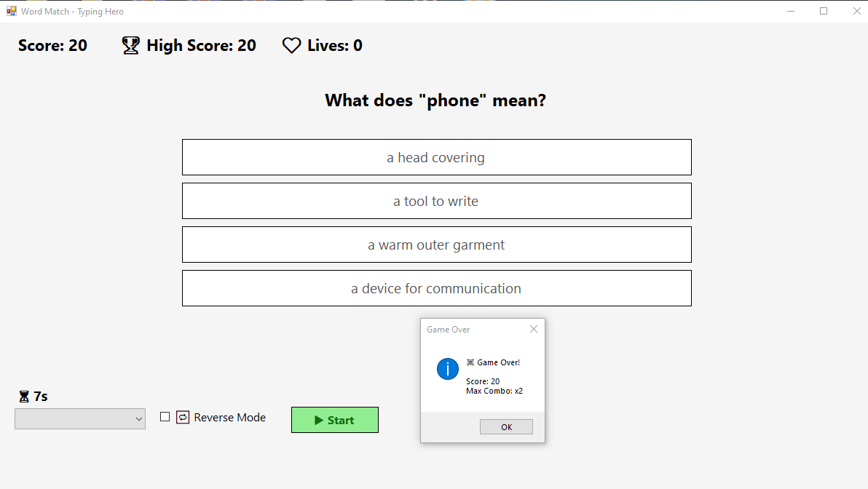Click the Score: 20 label
Screen dimensions: 868x489
pyautogui.click(x=52, y=45)
